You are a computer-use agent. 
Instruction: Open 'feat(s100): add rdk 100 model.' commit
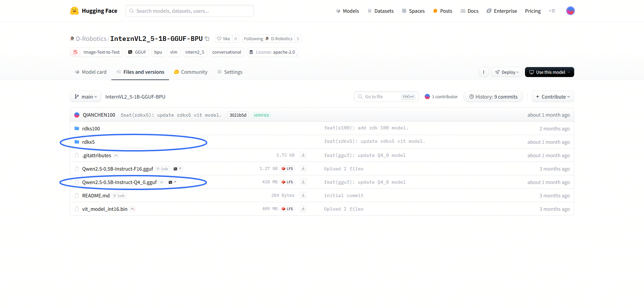366,128
